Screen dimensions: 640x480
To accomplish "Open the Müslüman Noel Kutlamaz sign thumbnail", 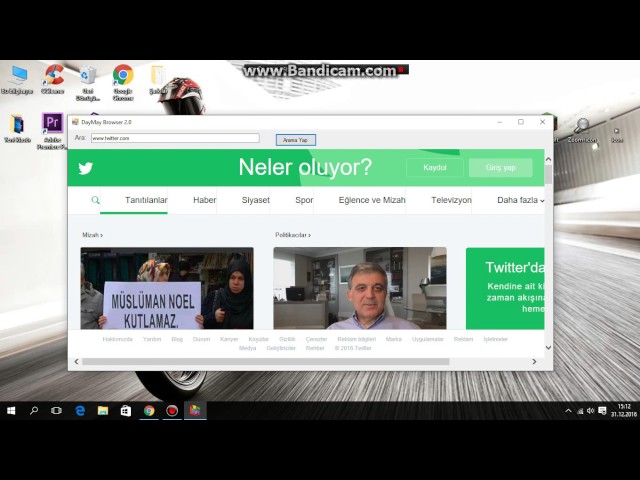I will pyautogui.click(x=167, y=288).
